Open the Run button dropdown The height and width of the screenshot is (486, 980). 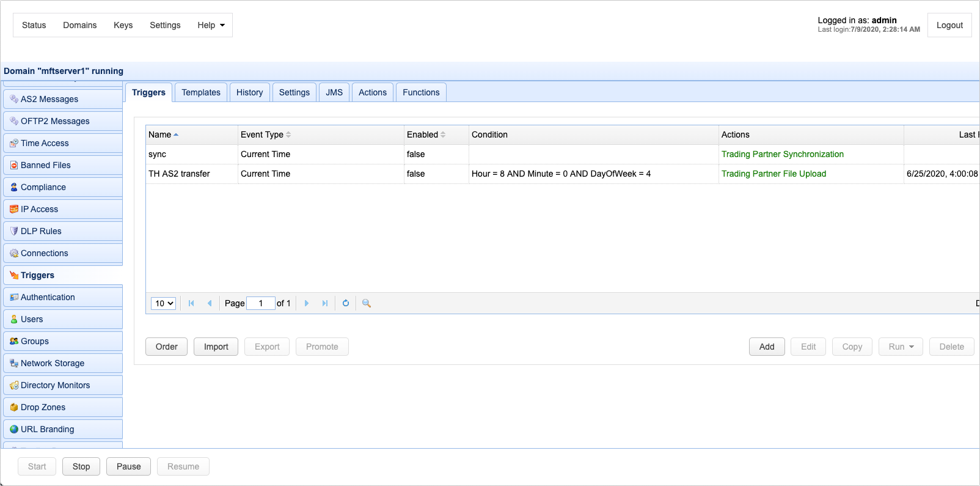coord(901,347)
